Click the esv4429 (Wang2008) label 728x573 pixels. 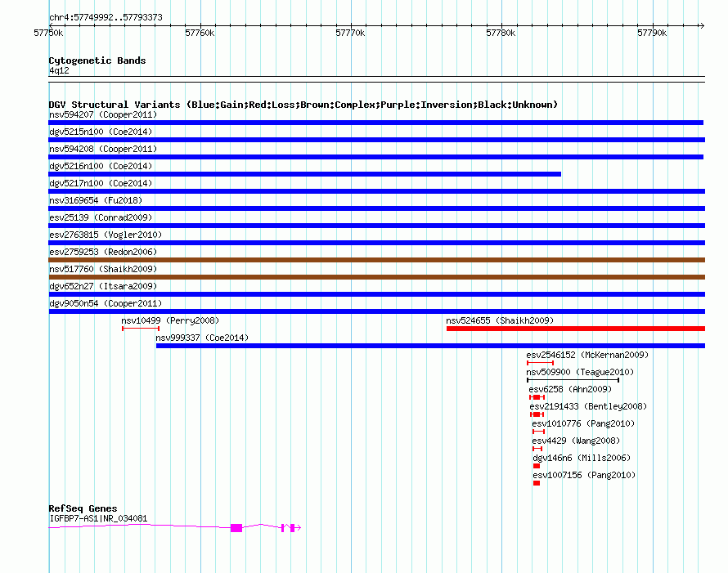[576, 441]
